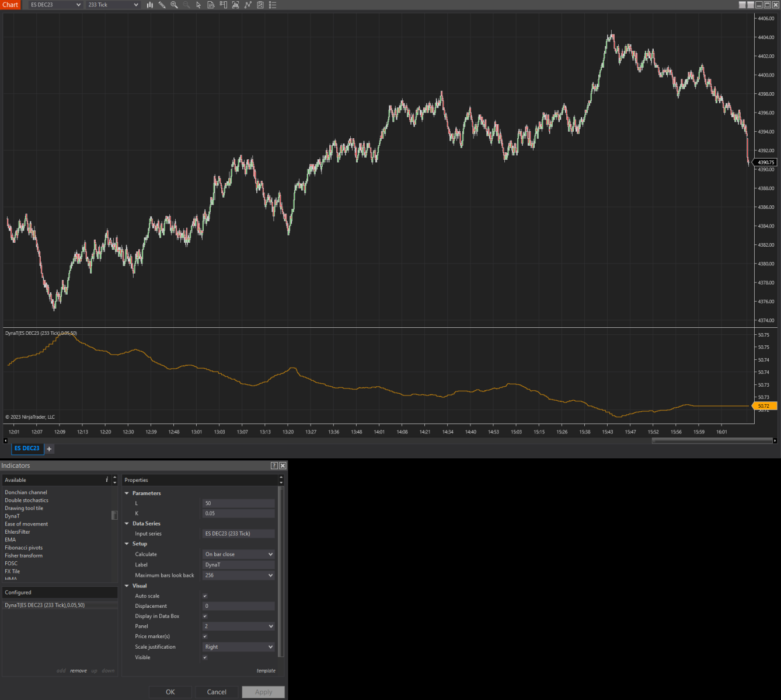The width and height of the screenshot is (781, 700).
Task: Click the L parameter field
Action: pyautogui.click(x=238, y=503)
